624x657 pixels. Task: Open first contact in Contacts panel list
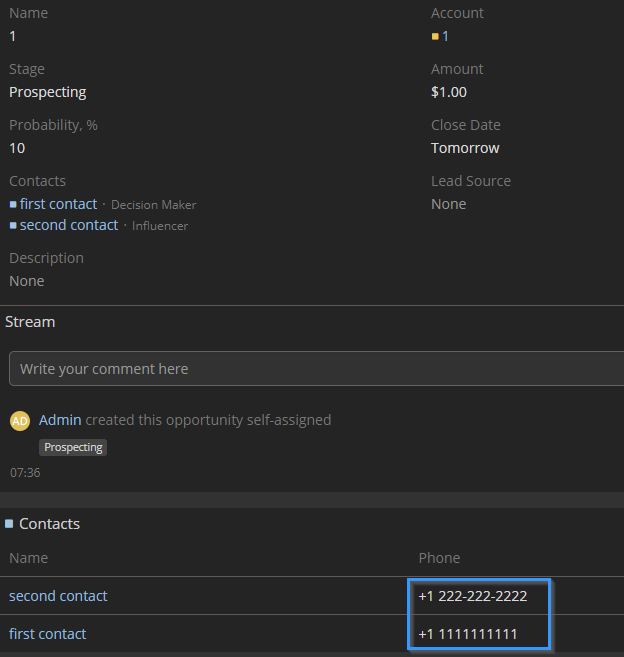point(48,634)
